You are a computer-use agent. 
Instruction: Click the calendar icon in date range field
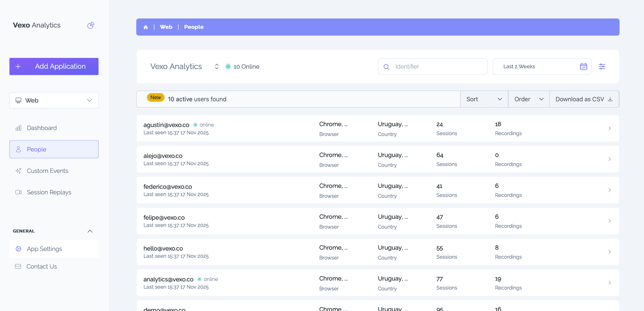click(x=583, y=66)
